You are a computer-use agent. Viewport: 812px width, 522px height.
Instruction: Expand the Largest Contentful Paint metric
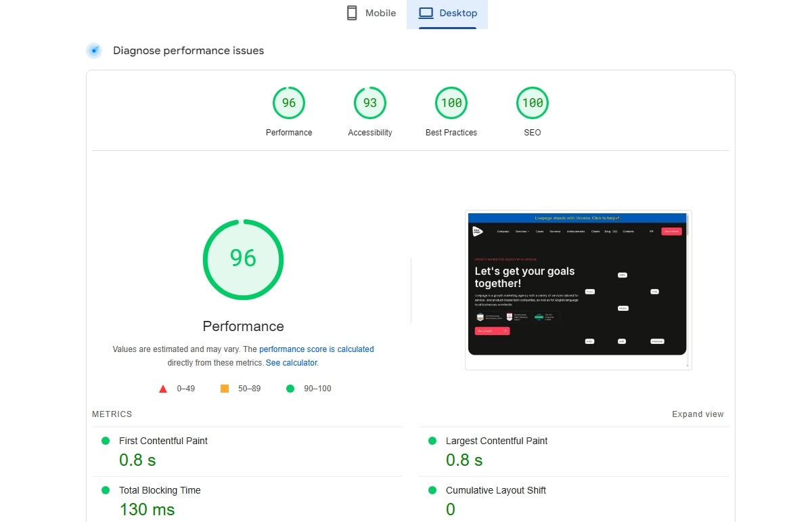point(496,441)
